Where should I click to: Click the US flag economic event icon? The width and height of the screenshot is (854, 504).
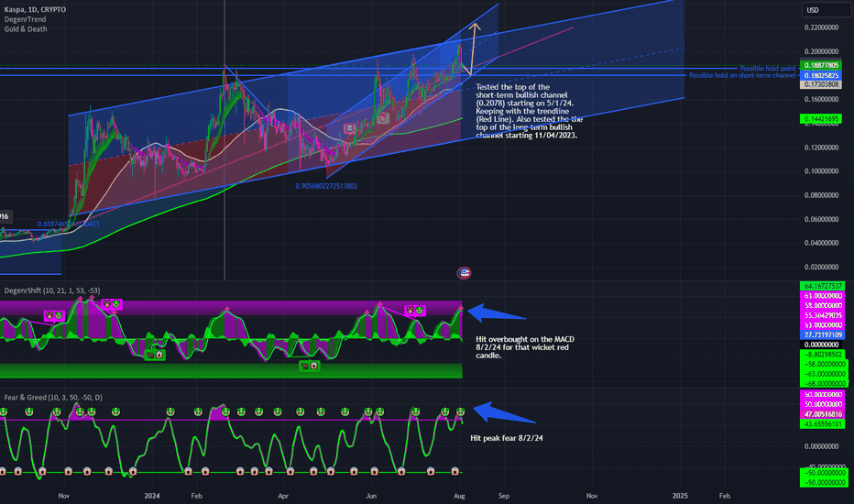point(464,272)
